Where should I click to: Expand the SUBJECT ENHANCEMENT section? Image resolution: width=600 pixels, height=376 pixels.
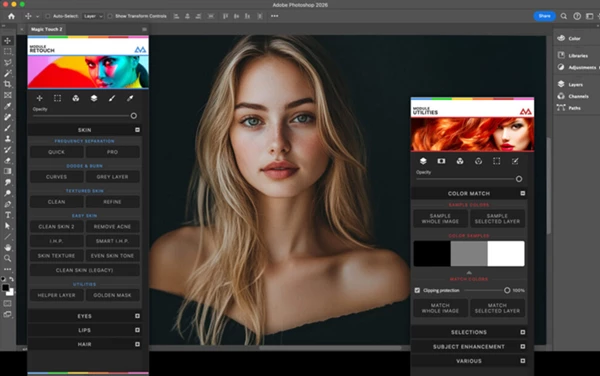click(x=523, y=347)
